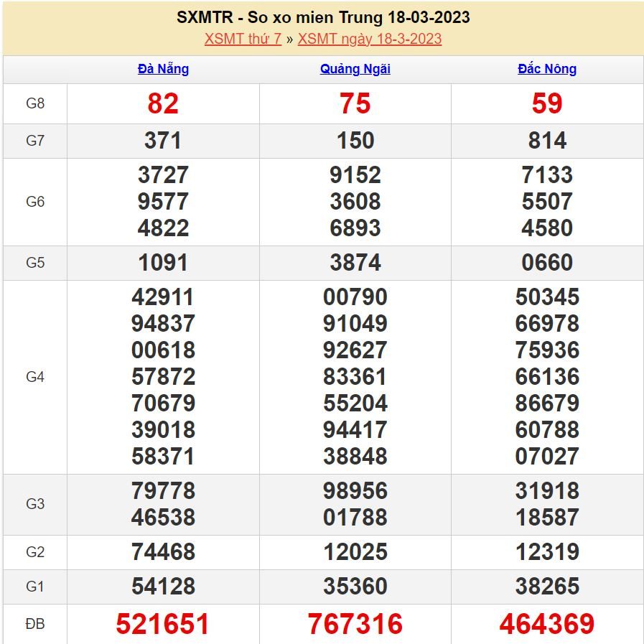This screenshot has width=644, height=644.
Task: Select the G3 row label
Action: [35, 504]
